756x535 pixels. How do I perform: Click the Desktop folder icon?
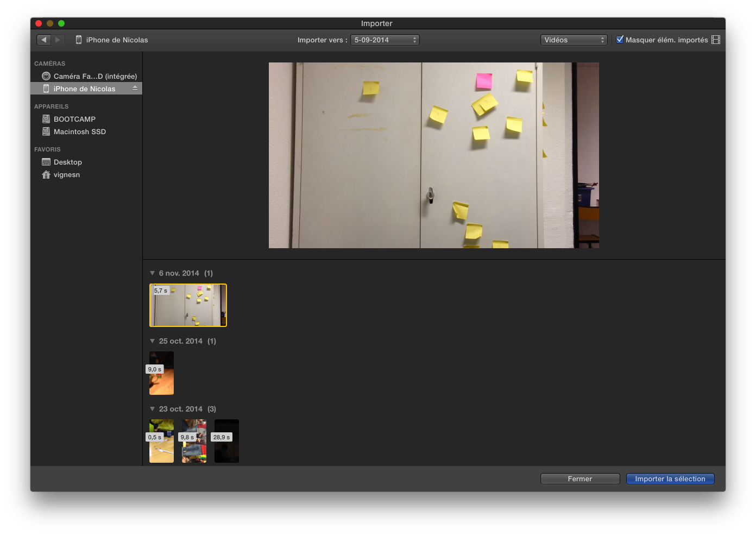46,162
